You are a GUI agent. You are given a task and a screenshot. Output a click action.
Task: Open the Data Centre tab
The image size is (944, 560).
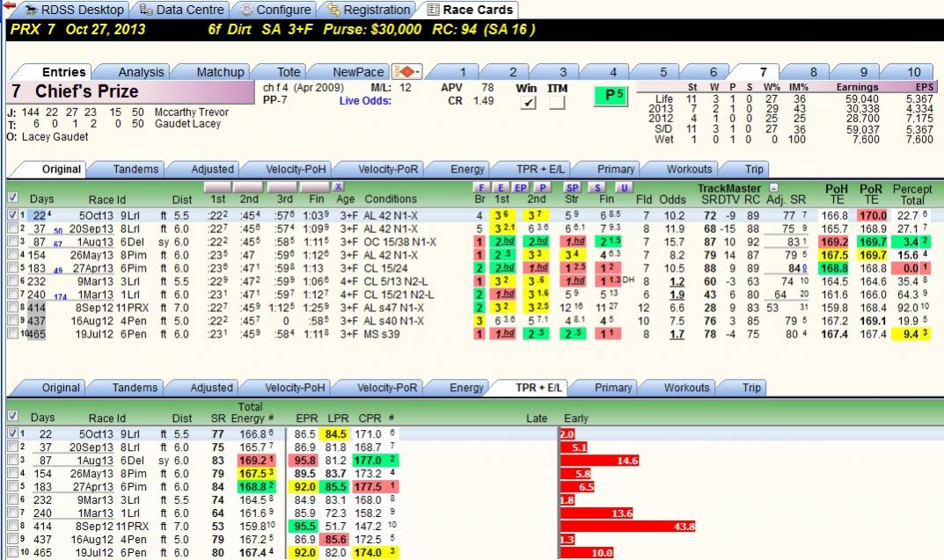click(x=182, y=10)
